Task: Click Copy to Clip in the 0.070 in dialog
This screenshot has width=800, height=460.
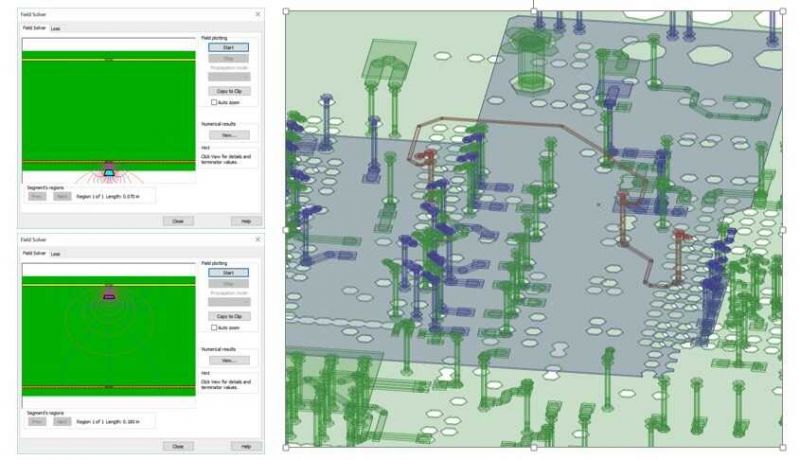Action: point(229,91)
